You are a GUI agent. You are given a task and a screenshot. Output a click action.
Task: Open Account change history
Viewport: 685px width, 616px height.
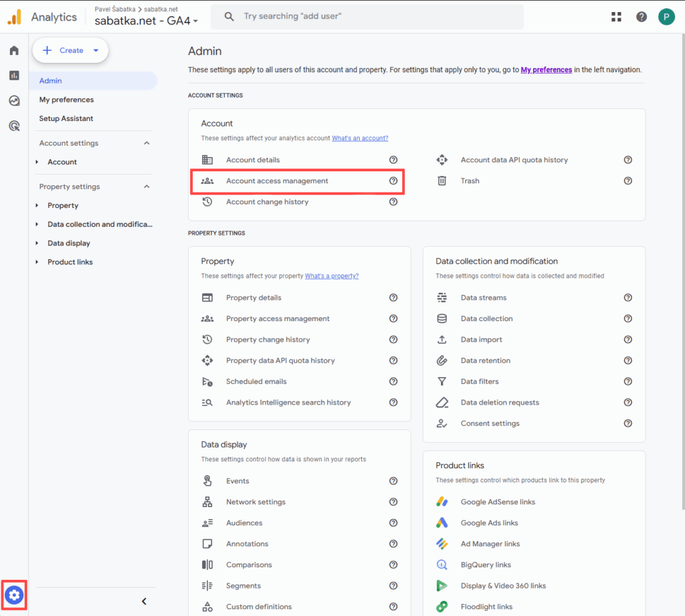[x=268, y=202]
